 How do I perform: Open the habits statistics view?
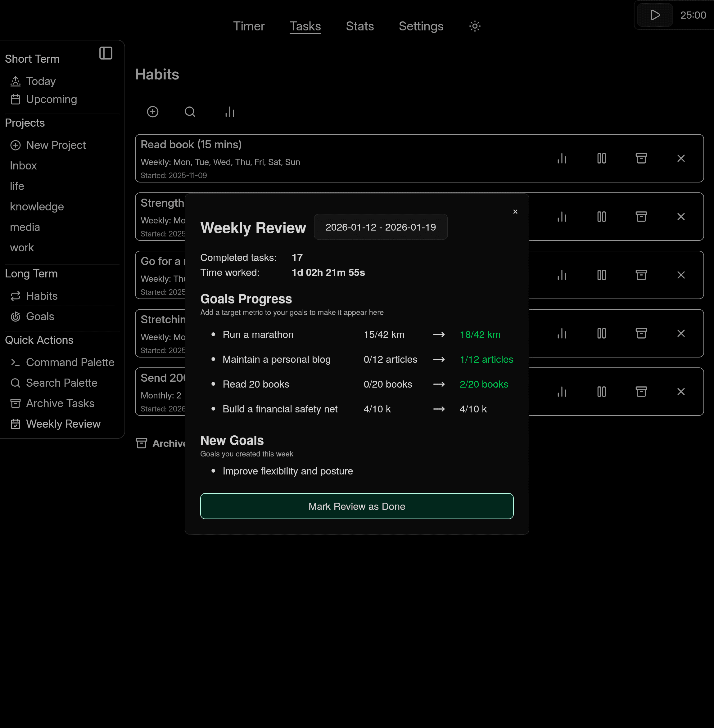(229, 112)
